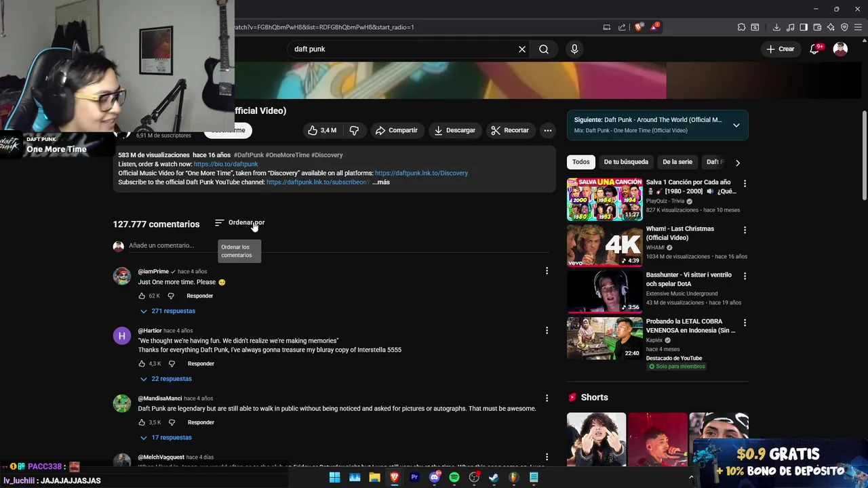Open options for the @iamPrime comment

point(547,271)
